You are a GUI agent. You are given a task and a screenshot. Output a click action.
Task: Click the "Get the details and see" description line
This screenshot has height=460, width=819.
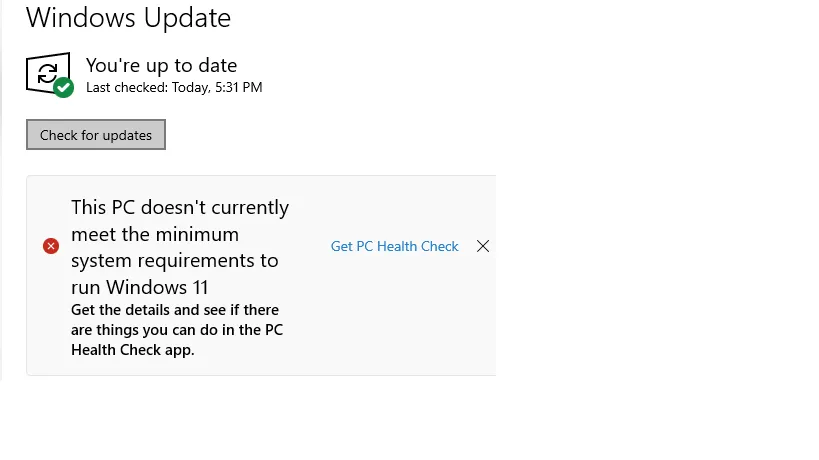tap(175, 310)
